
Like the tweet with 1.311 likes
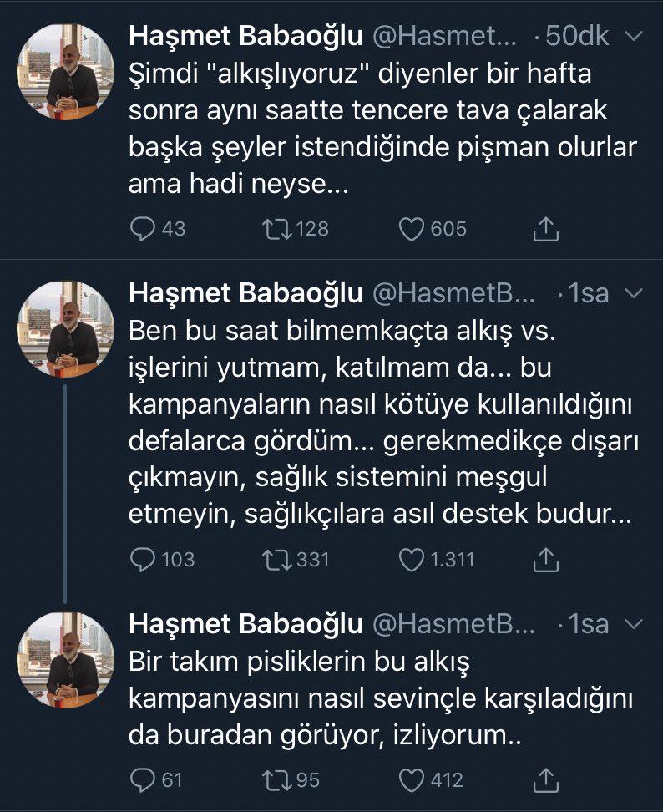click(412, 559)
